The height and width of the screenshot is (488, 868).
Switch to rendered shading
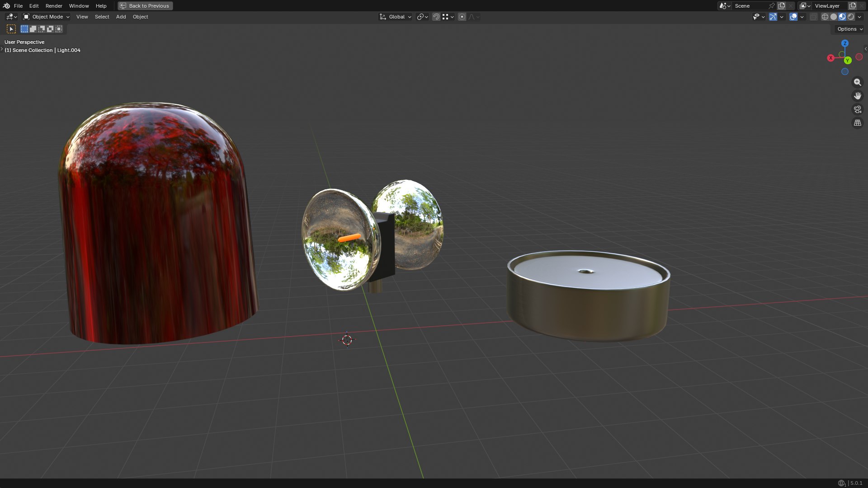coord(851,17)
